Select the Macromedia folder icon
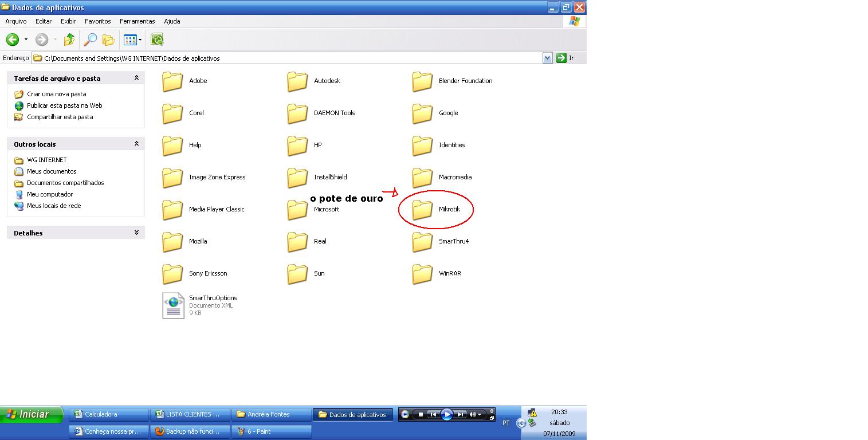 [422, 178]
